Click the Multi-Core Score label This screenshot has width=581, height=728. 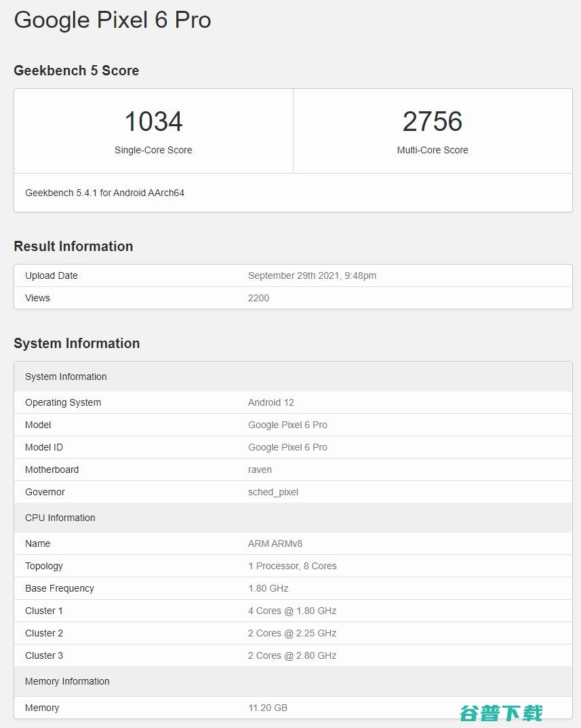[x=433, y=150]
